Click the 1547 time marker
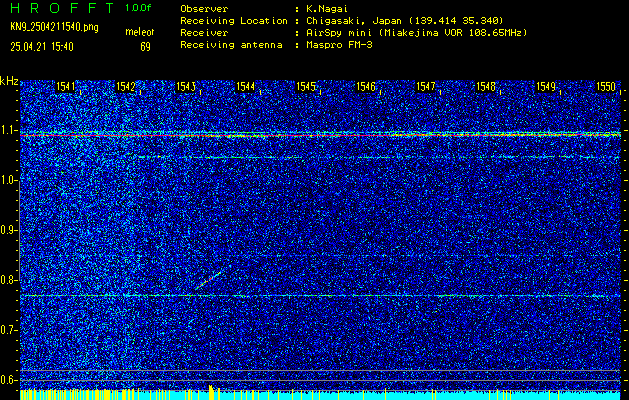 [x=426, y=87]
